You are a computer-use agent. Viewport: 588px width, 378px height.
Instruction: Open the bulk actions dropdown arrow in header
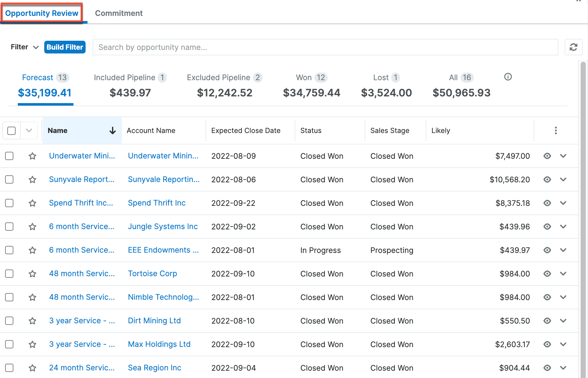pos(29,130)
